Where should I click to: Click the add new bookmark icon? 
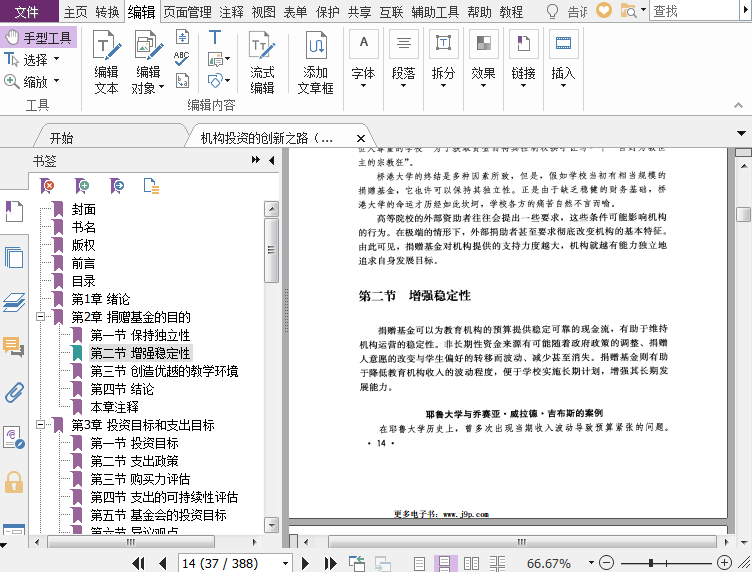(82, 186)
